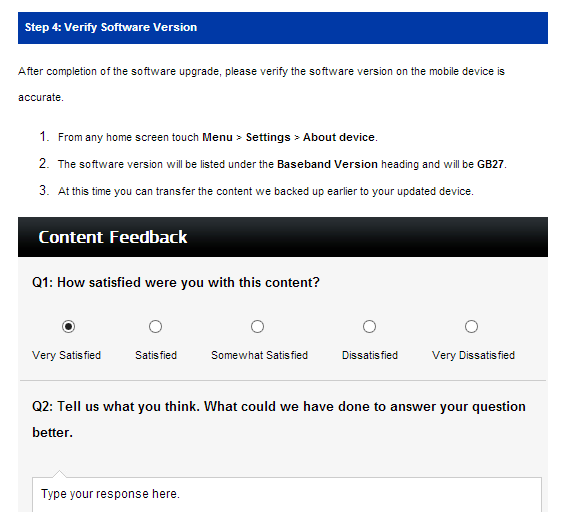Click the Content Feedback heading
The width and height of the screenshot is (567, 512).
(113, 237)
